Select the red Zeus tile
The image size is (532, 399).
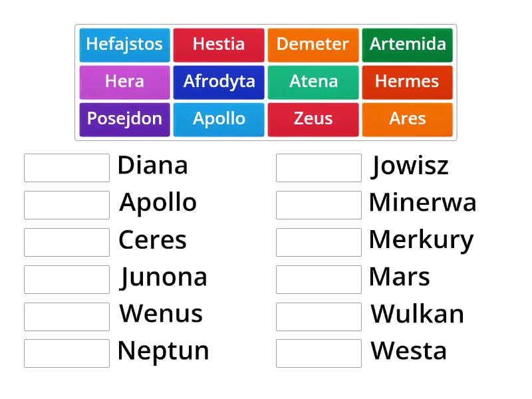click(x=313, y=120)
